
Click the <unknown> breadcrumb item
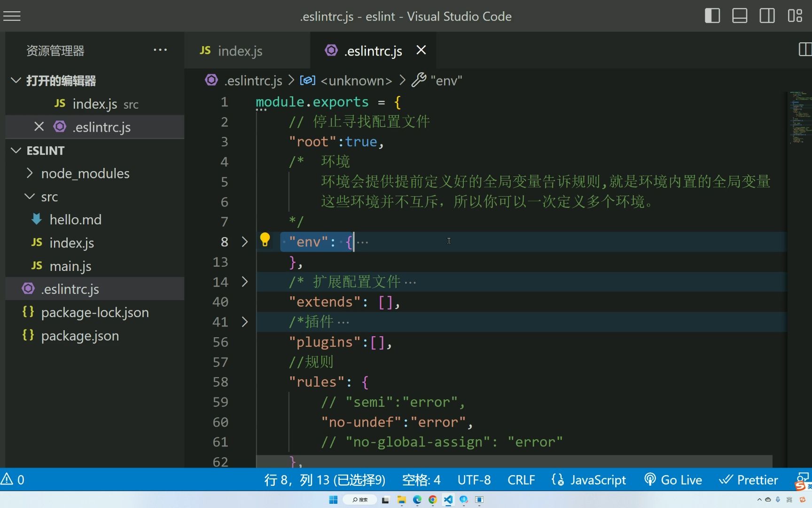tap(346, 80)
